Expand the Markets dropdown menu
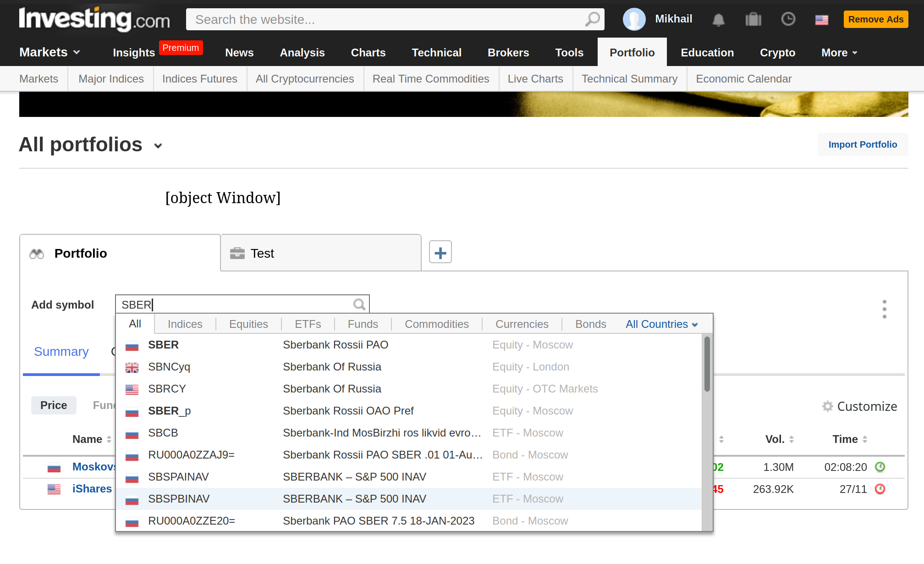Viewport: 924px width, 564px height. (x=49, y=52)
